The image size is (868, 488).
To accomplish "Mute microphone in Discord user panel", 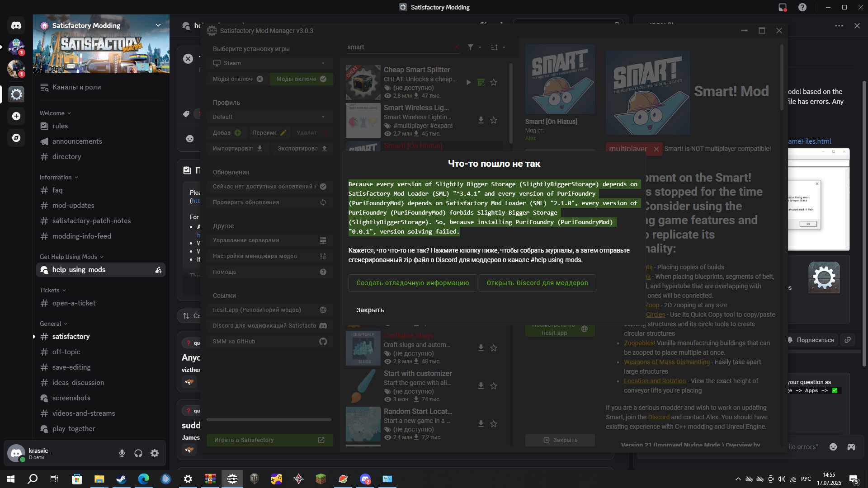I will click(122, 453).
